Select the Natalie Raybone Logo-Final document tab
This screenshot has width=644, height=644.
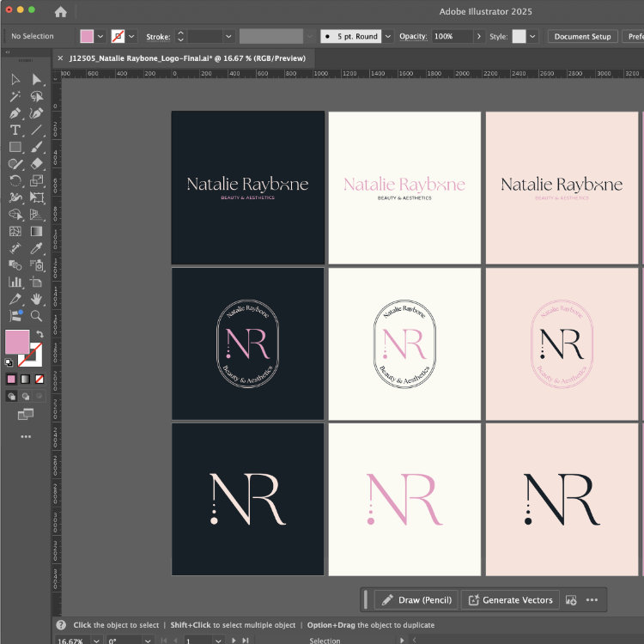pos(189,58)
